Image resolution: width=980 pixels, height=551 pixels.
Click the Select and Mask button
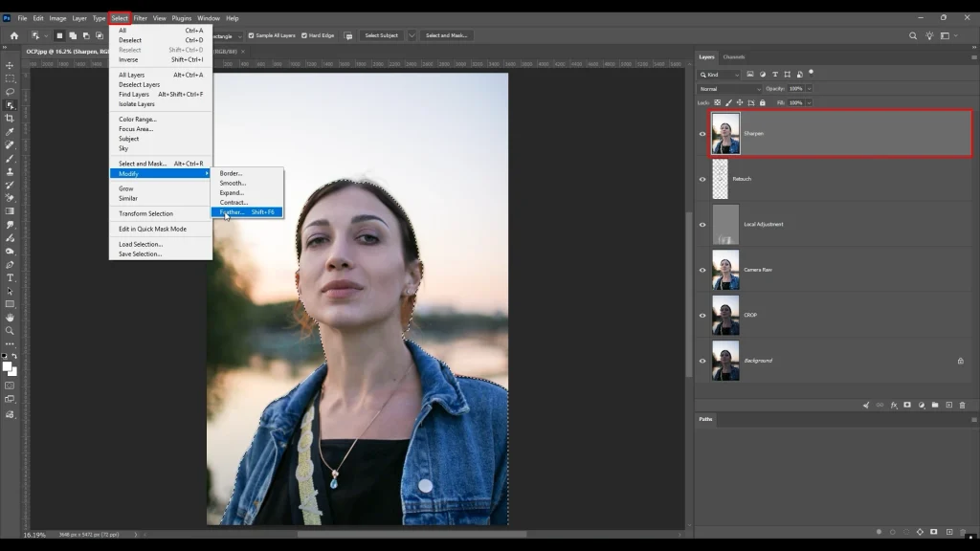click(446, 35)
